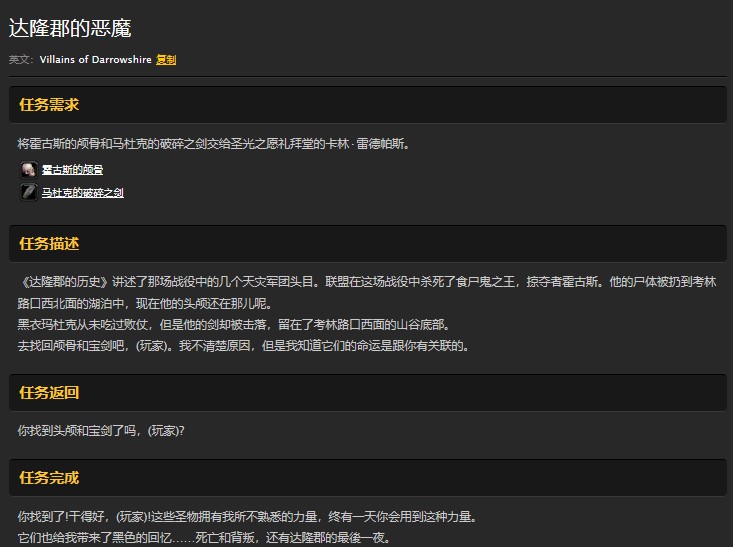Viewport: 733px width, 547px height.
Task: Click the skull icon for 霍古斯的颅骨
Action: point(29,170)
